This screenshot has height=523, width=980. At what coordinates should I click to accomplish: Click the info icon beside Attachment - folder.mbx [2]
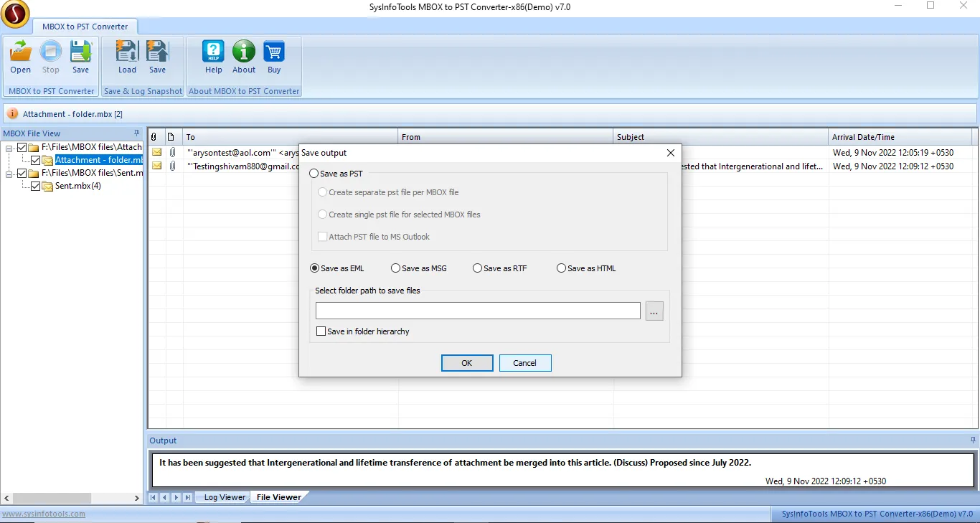click(12, 114)
